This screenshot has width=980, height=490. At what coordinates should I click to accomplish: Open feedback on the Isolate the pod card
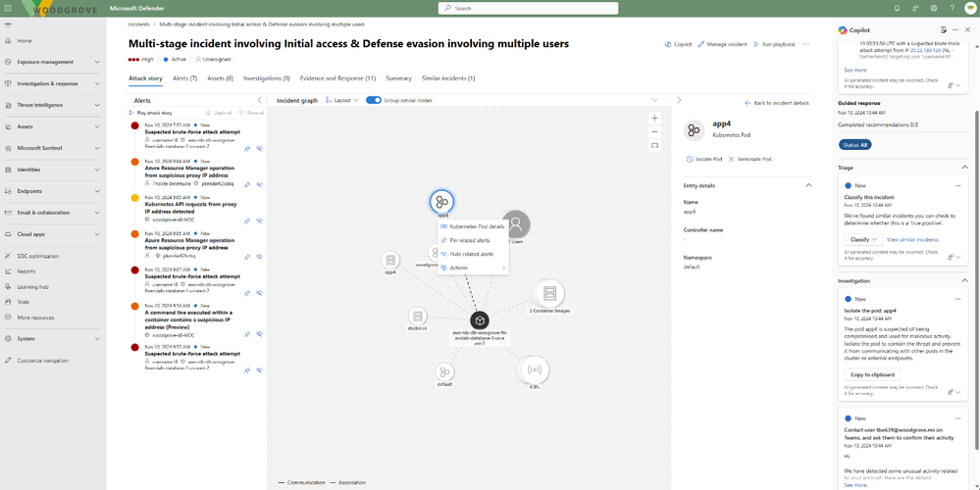coord(954,392)
